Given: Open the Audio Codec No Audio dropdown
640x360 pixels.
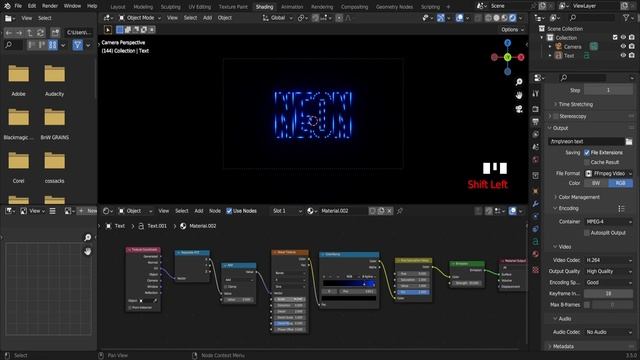Looking at the screenshot, I should point(609,332).
